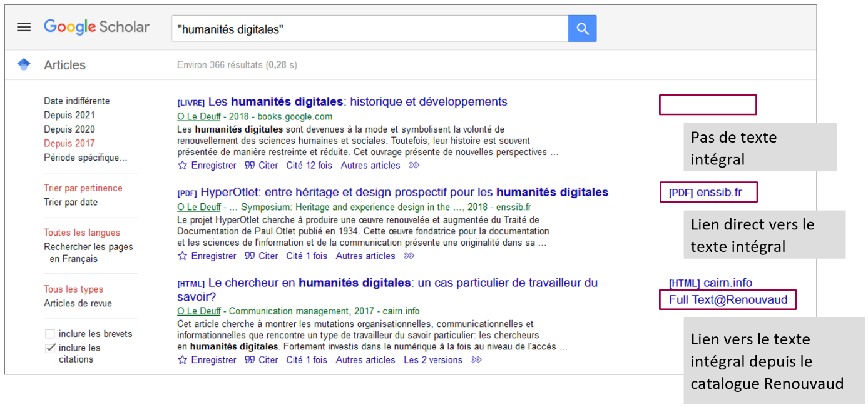
Task: Filter by Articles de revue
Action: [78, 303]
